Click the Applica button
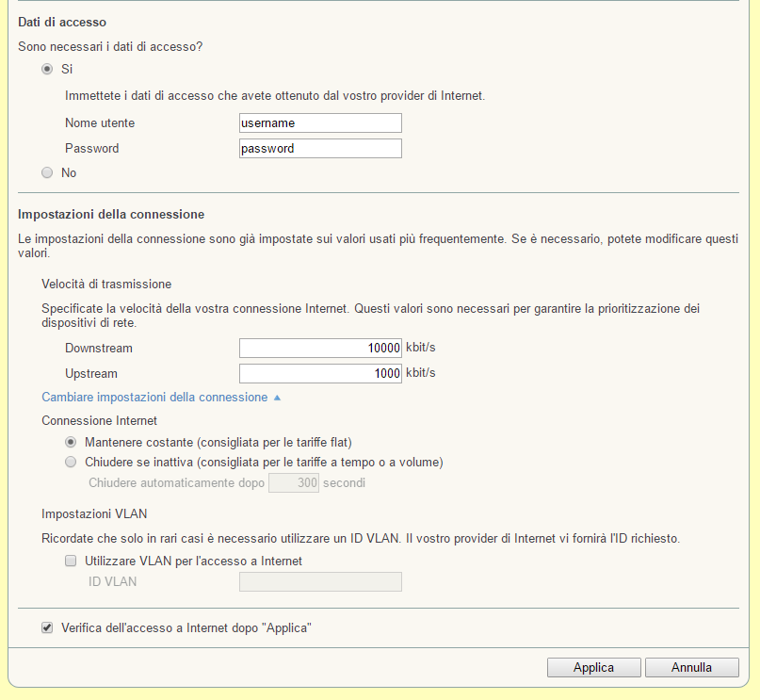 [x=593, y=667]
